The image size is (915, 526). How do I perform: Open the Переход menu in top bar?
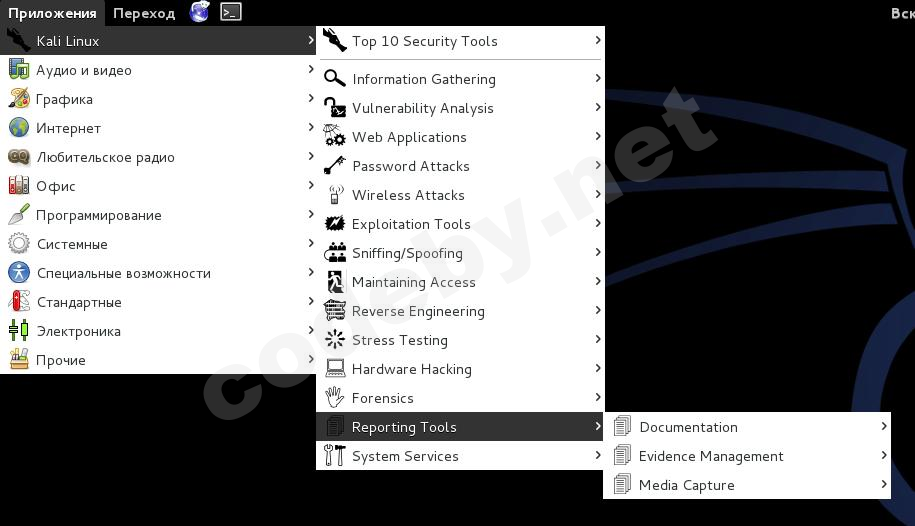[x=144, y=13]
